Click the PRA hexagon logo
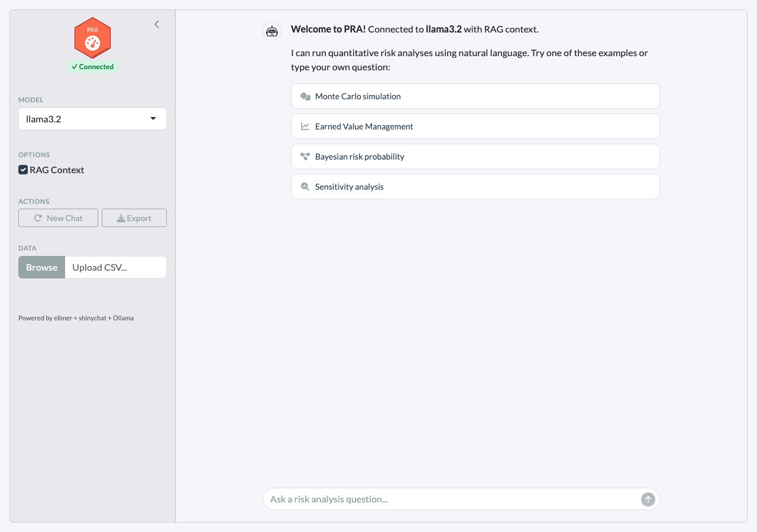The height and width of the screenshot is (532, 757). click(92, 38)
